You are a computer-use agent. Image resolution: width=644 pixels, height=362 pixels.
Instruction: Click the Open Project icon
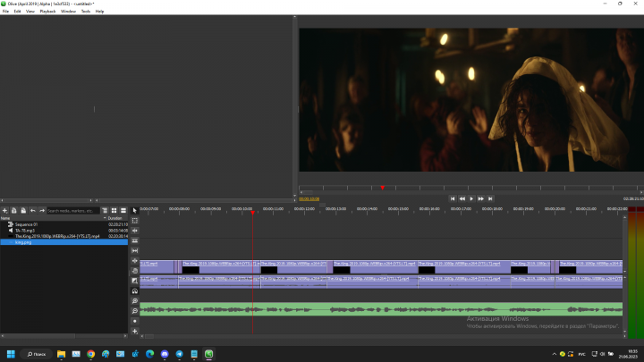(x=14, y=211)
